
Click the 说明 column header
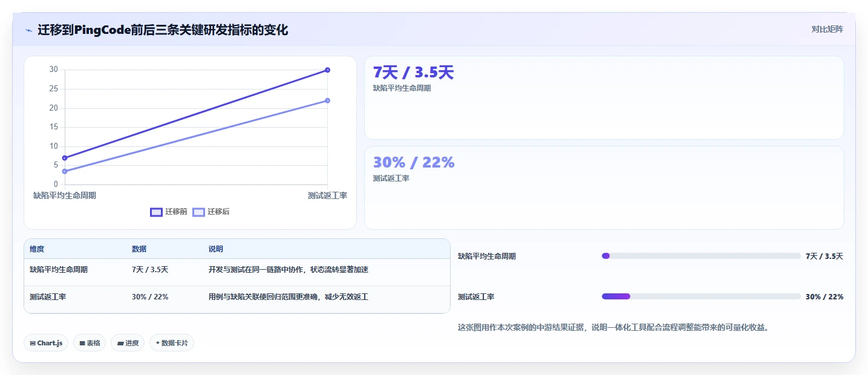(216, 249)
